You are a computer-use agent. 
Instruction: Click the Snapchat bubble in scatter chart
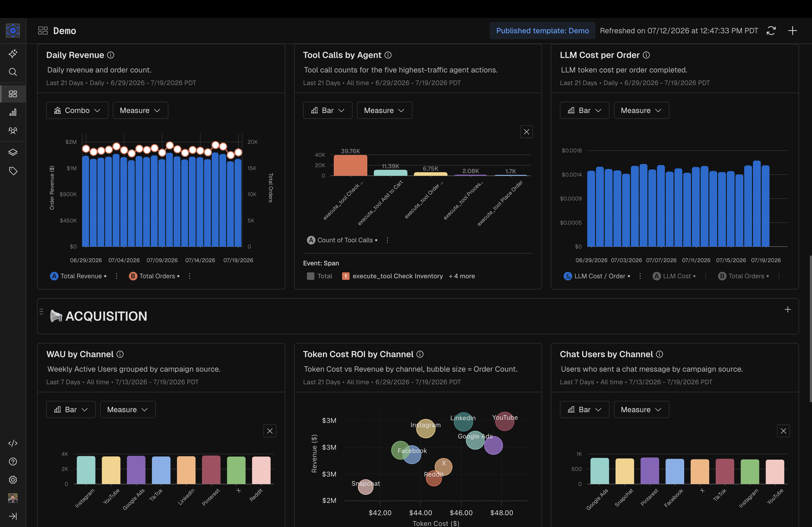coord(365,487)
